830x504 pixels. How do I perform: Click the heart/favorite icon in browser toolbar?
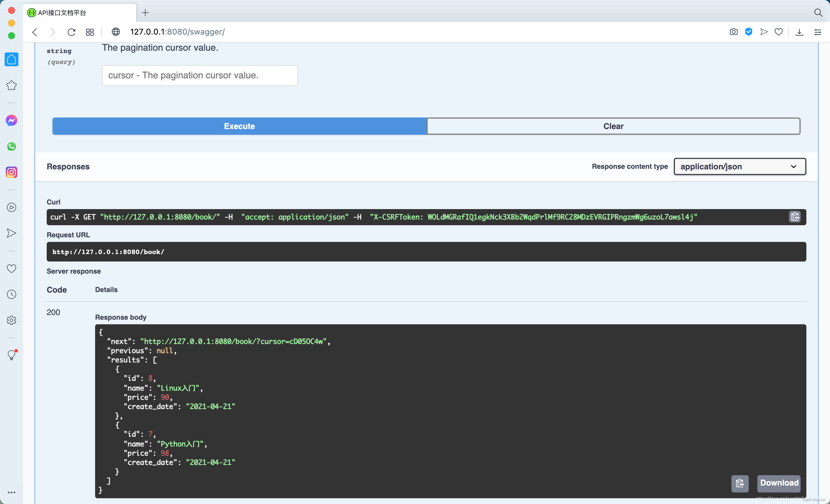coord(780,31)
